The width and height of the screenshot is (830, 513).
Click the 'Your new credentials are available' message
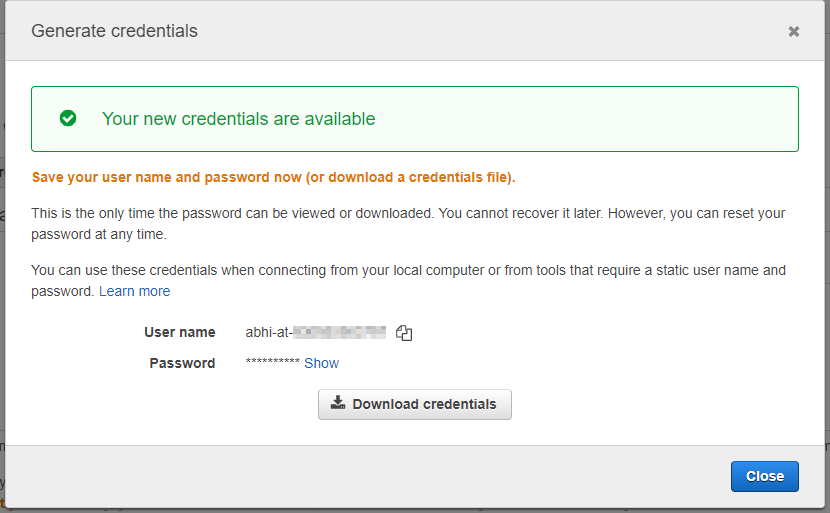238,119
